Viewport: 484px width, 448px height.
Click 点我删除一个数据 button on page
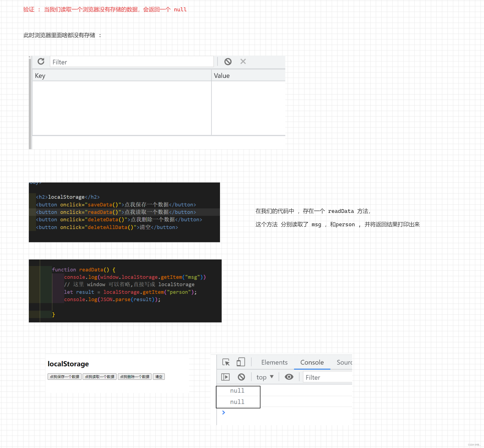(x=134, y=377)
